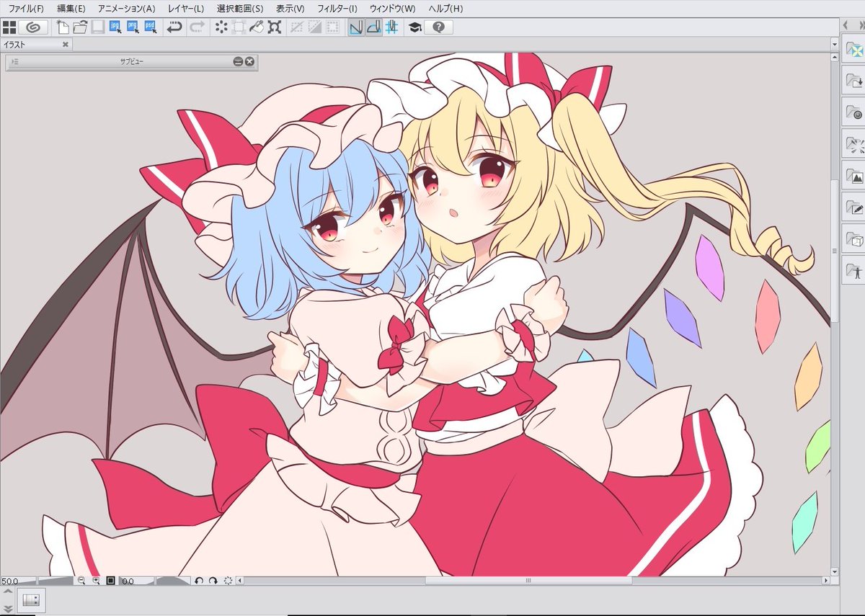Click the vertical scrollbar thumb

pyautogui.click(x=834, y=251)
